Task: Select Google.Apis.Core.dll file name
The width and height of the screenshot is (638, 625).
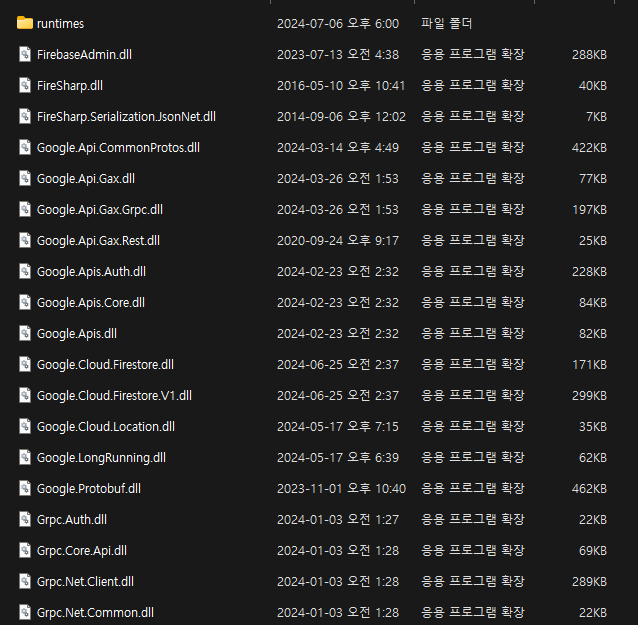Action: point(91,303)
